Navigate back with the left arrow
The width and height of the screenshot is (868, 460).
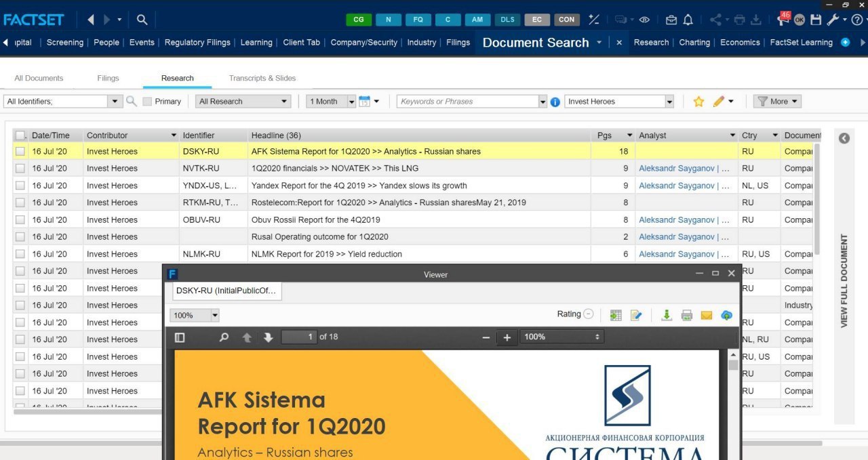(91, 20)
